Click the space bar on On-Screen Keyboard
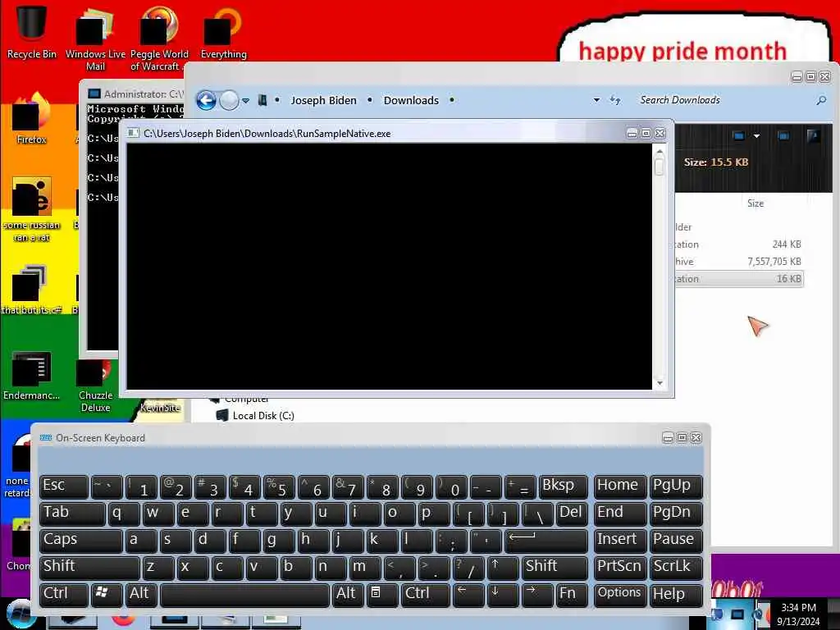The width and height of the screenshot is (840, 630). click(244, 594)
